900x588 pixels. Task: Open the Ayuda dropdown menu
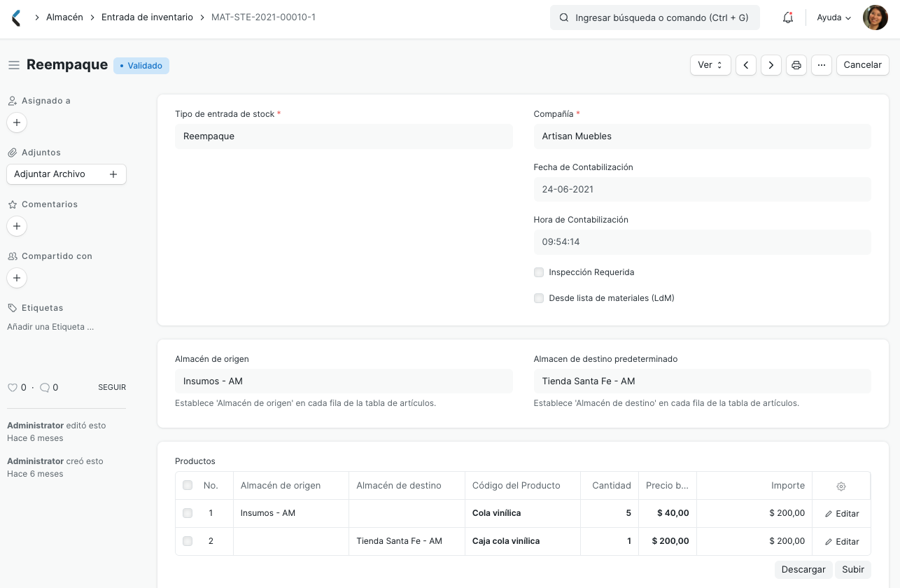point(834,17)
